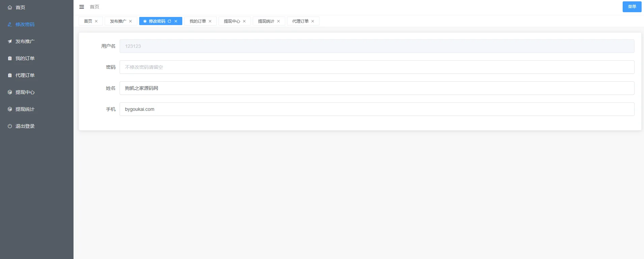644x259 pixels.
Task: Close the 提现统计 tab
Action: point(278,21)
